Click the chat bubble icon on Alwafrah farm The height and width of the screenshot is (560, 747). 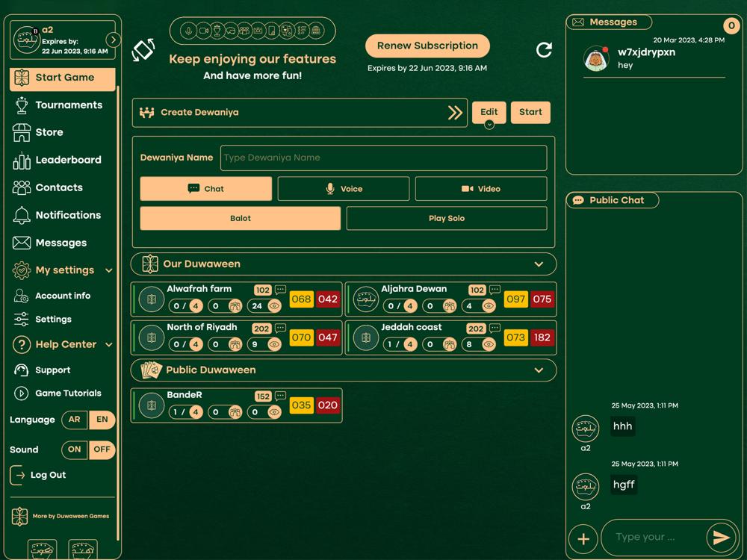(281, 290)
